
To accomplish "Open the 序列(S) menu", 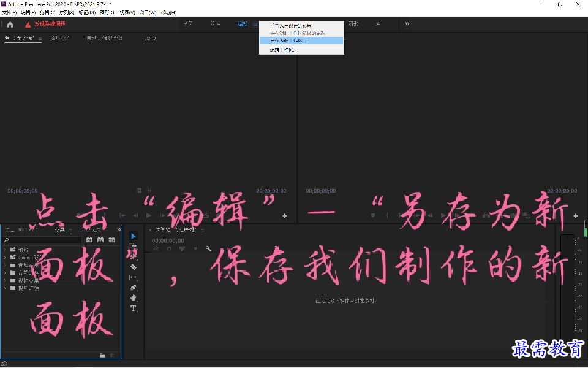I will tap(67, 13).
